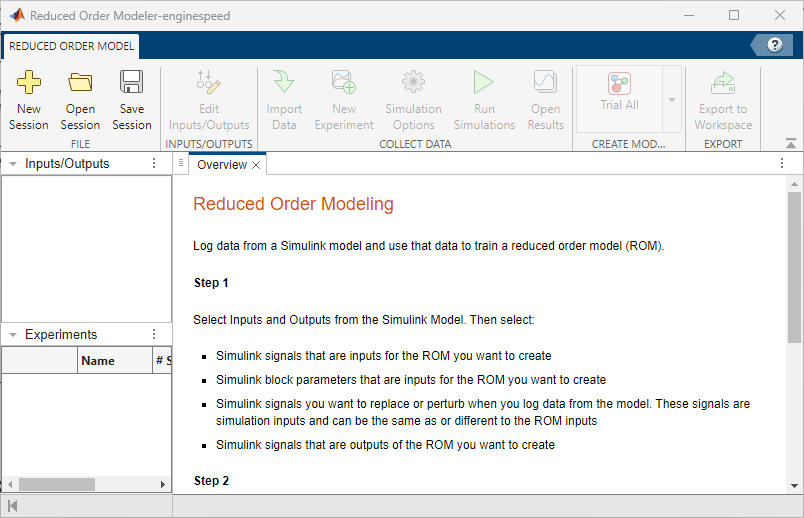Maximize the Reduced Order Modeler window
Screen dimensions: 804x518
(734, 15)
